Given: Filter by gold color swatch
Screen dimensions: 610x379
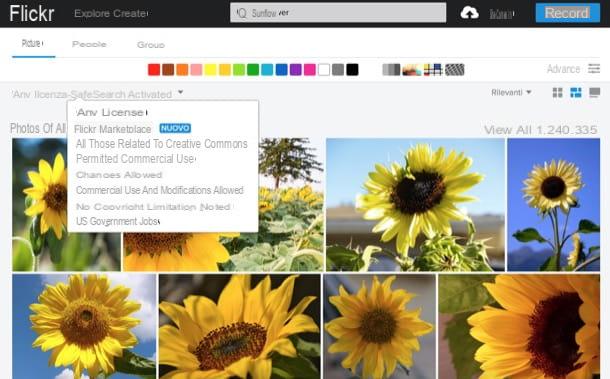Looking at the screenshot, I should click(x=225, y=70).
